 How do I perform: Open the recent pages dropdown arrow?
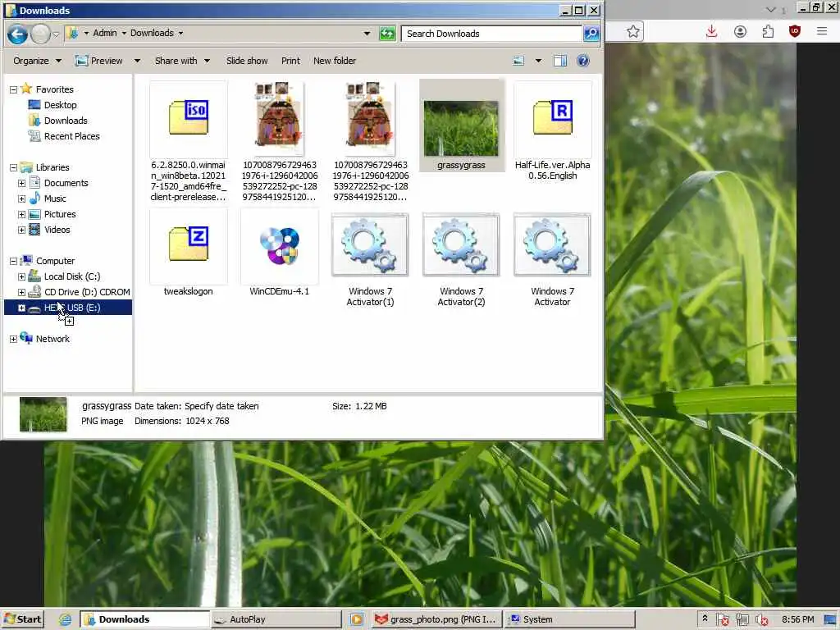click(56, 34)
